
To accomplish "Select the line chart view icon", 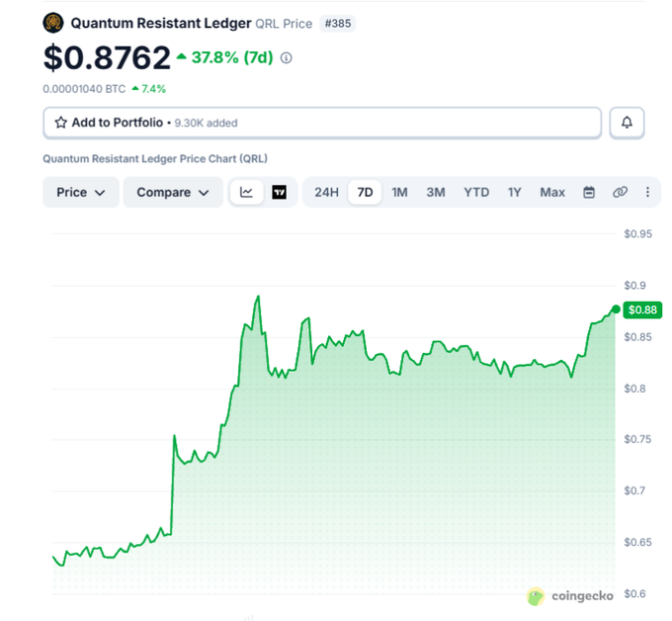I will [246, 192].
